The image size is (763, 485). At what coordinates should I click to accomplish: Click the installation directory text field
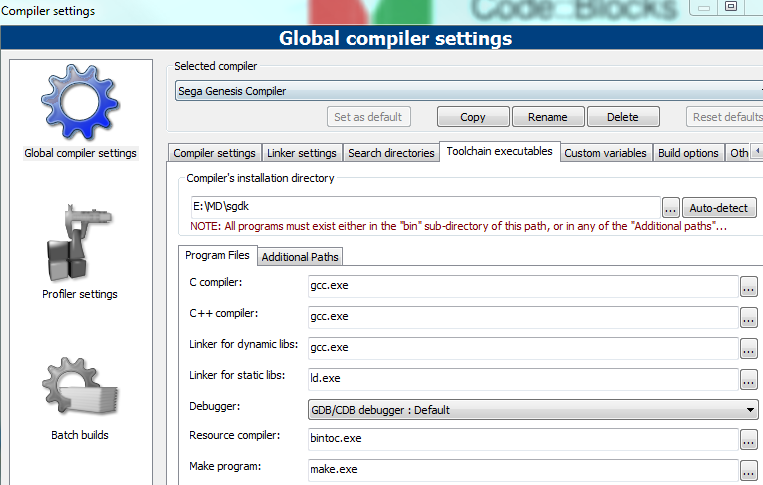pyautogui.click(x=424, y=208)
